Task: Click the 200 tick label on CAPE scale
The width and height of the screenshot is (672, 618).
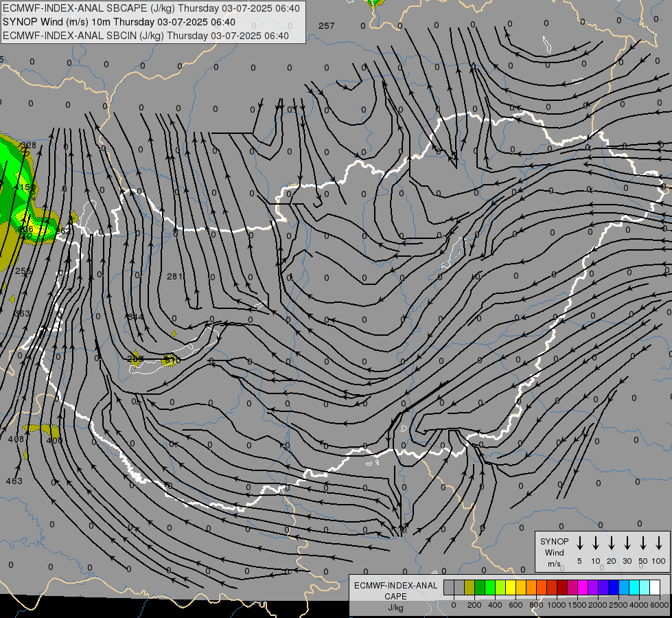Action: (x=474, y=605)
